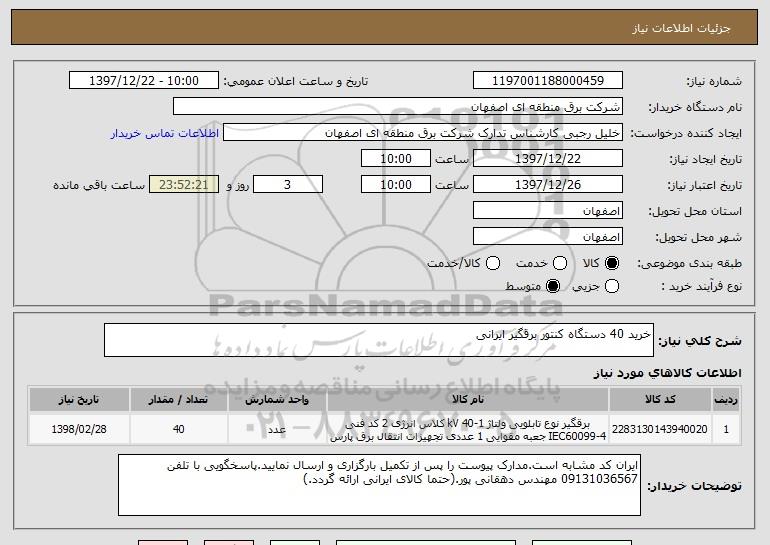Click the need date cell 1398/02/28
The image size is (770, 545).
pyautogui.click(x=79, y=429)
